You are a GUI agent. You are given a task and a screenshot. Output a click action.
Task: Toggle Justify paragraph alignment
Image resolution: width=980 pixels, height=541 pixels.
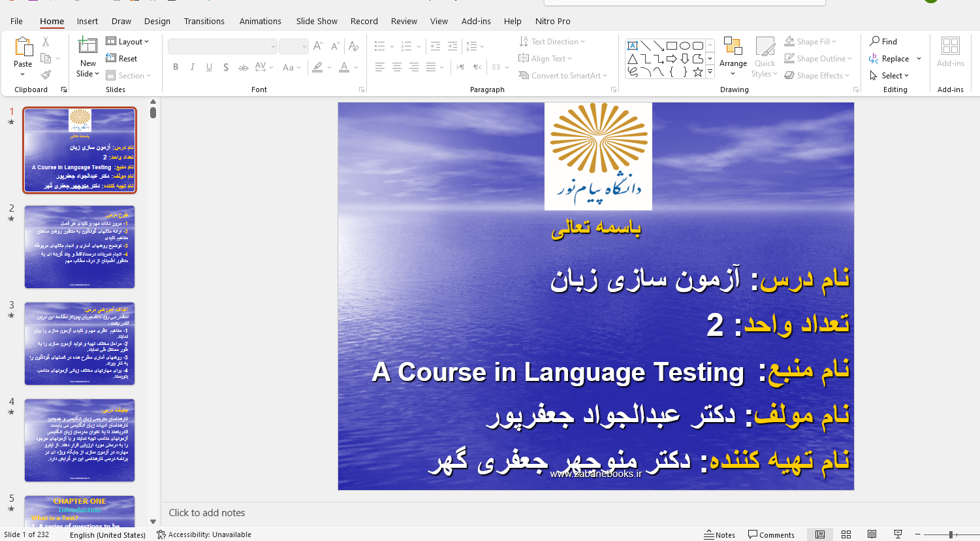click(x=431, y=67)
